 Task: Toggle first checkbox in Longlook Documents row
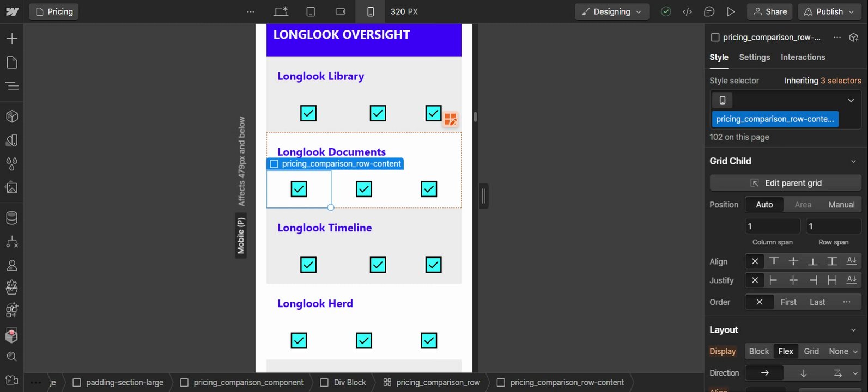299,189
